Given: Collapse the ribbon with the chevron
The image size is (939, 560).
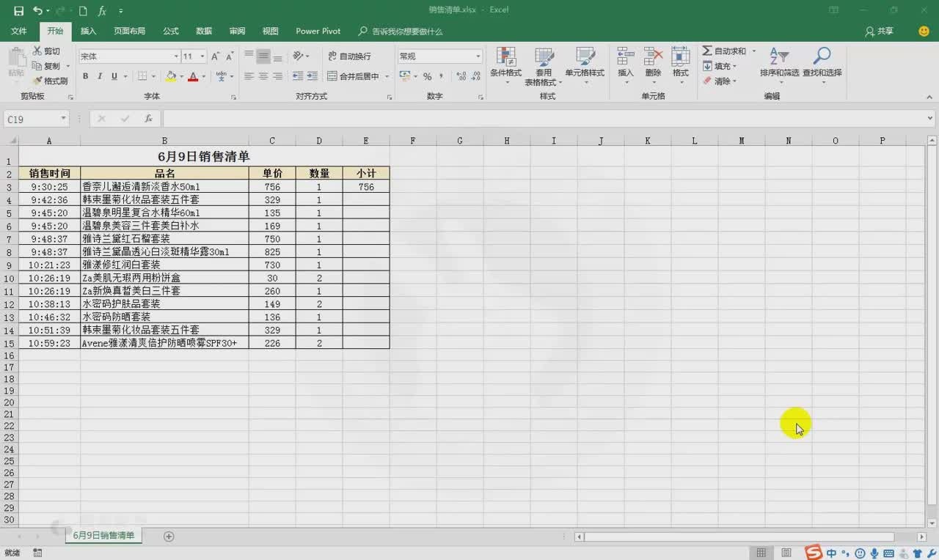Looking at the screenshot, I should pos(928,96).
